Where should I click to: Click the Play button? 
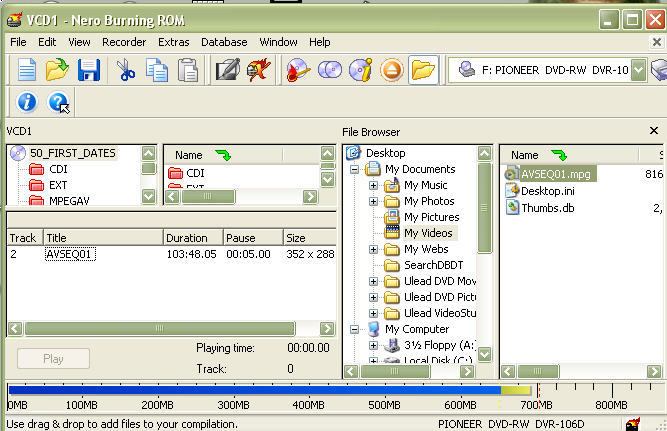[x=53, y=359]
